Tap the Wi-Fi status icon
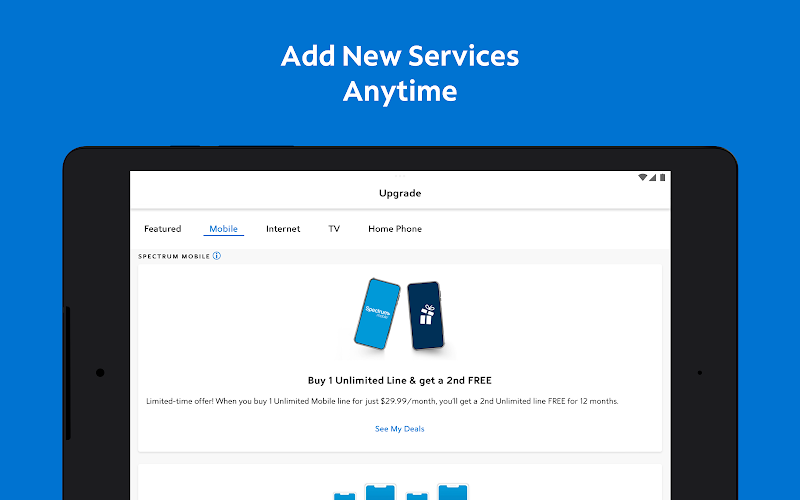800x500 pixels. (642, 178)
